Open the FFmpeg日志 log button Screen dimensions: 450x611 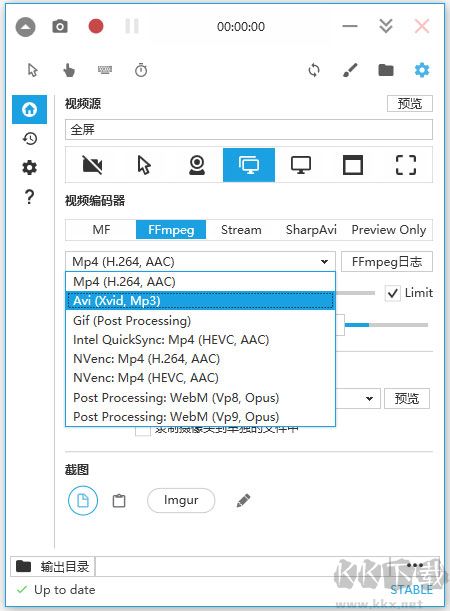[x=387, y=261]
